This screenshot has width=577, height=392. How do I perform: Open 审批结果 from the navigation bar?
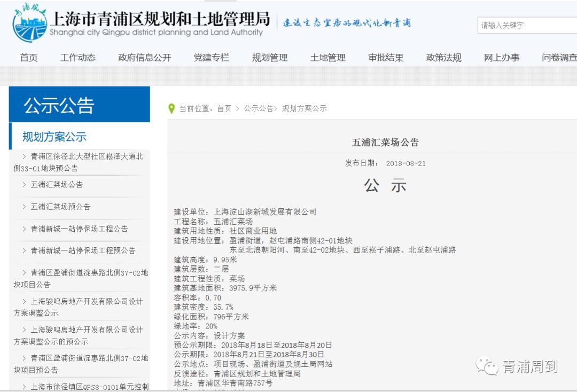click(x=386, y=58)
